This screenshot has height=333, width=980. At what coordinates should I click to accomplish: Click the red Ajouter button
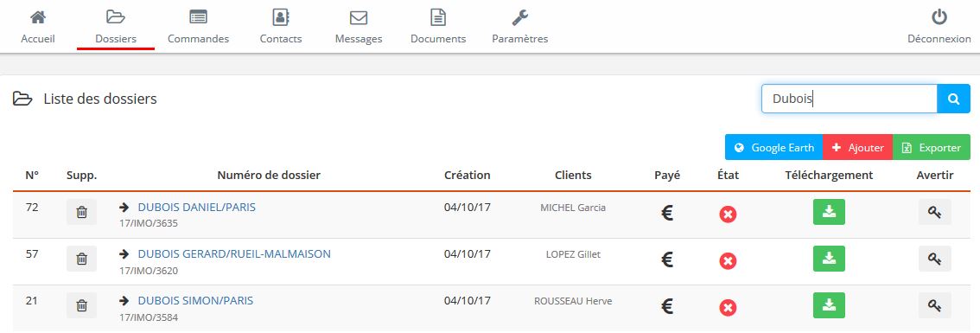pos(857,148)
